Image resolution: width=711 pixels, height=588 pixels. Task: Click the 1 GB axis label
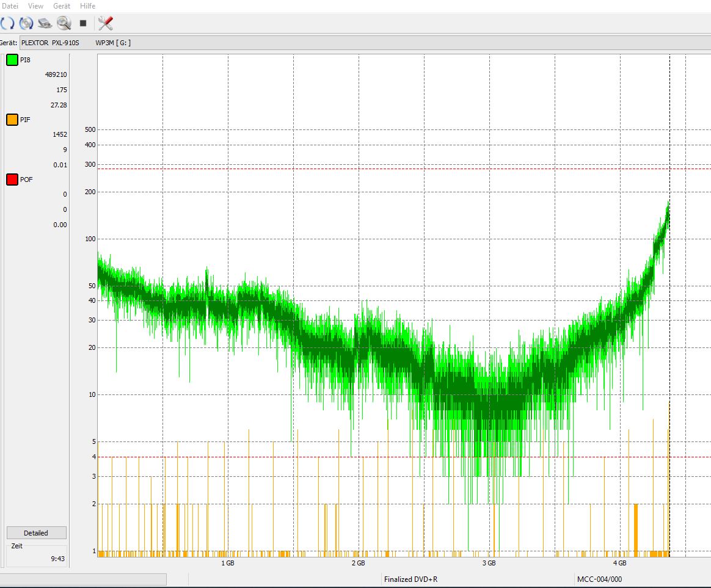tap(228, 563)
